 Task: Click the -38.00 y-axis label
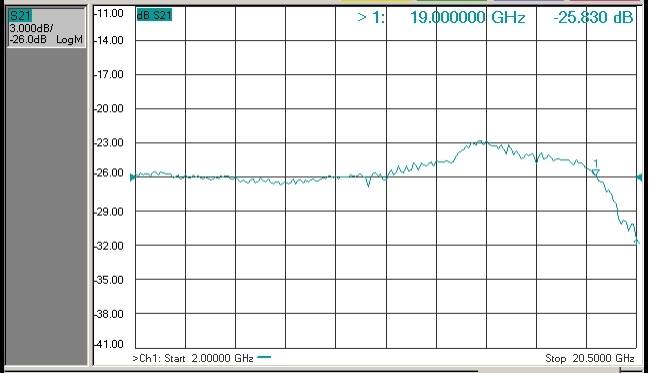pos(109,314)
